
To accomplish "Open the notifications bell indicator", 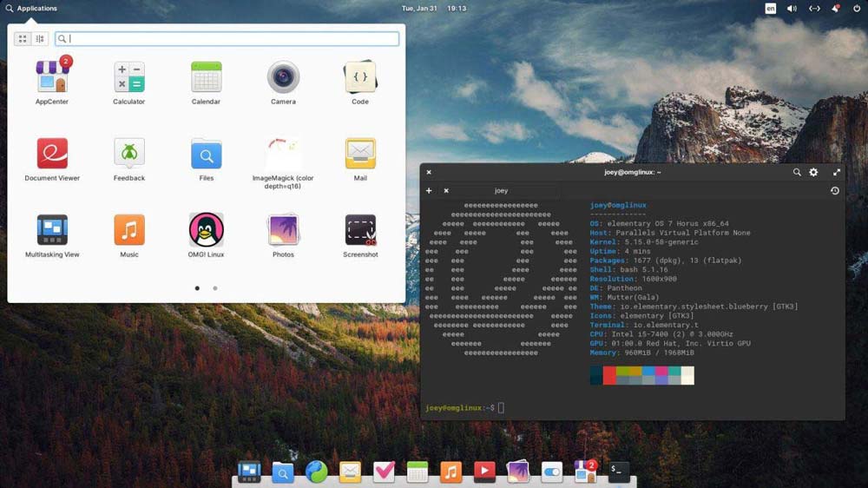I will [x=836, y=9].
